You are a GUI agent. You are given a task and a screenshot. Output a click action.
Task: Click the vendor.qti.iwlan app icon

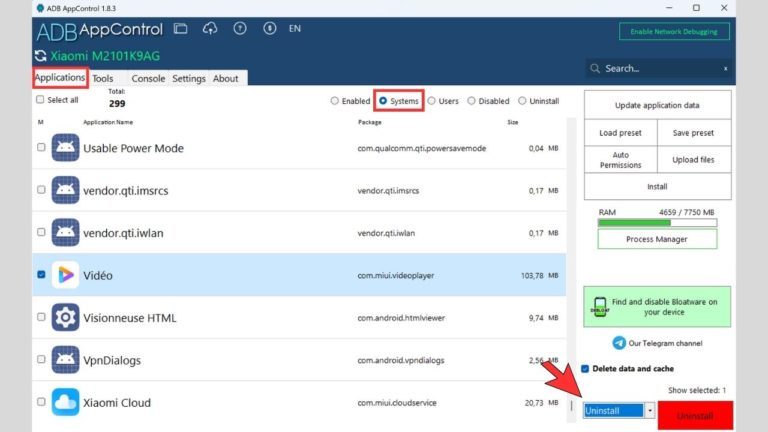(65, 232)
